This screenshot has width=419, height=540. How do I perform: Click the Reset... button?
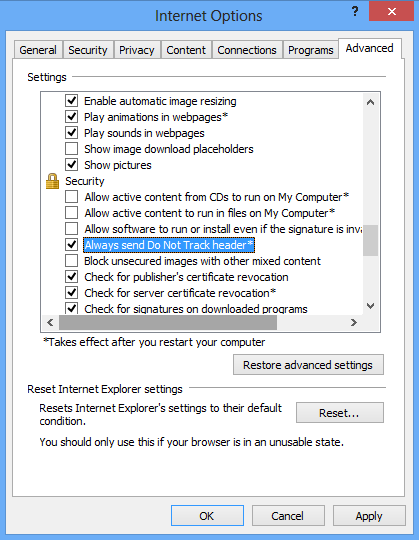tap(339, 413)
